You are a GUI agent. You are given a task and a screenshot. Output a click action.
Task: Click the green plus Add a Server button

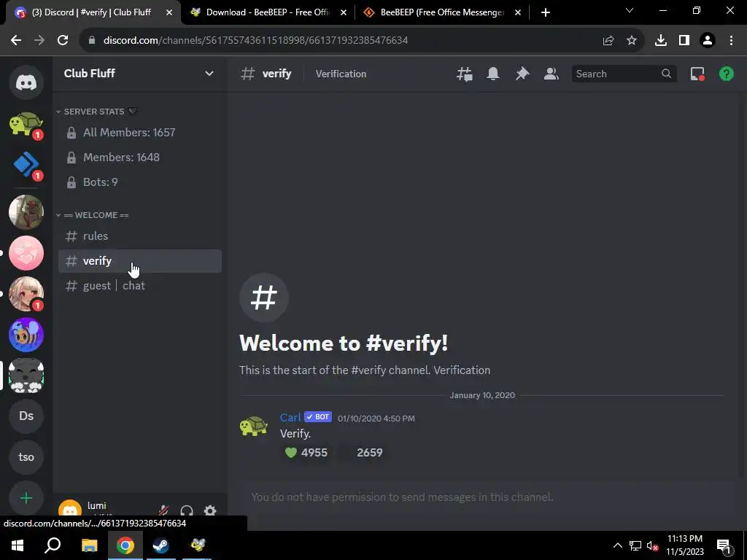26,498
